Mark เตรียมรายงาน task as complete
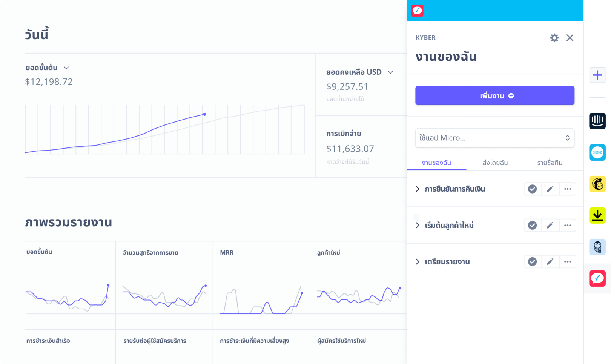The height and width of the screenshot is (364, 611). click(x=533, y=262)
